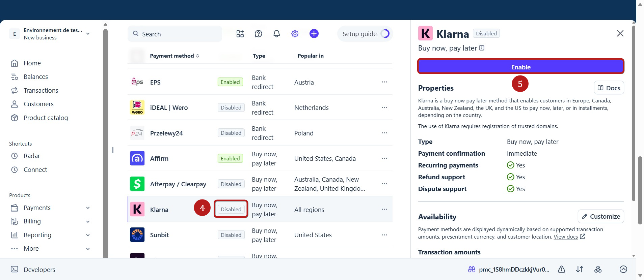Viewport: 644px width, 280px height.
Task: Click the pmc_1S8hmDDczkkjVur0 ID text
Action: click(x=514, y=269)
